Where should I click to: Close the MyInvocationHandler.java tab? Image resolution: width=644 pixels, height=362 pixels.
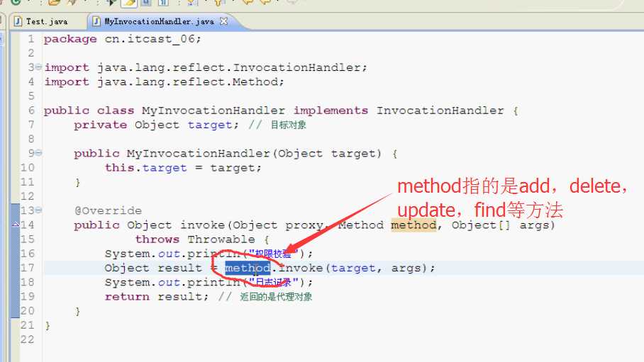(x=223, y=21)
